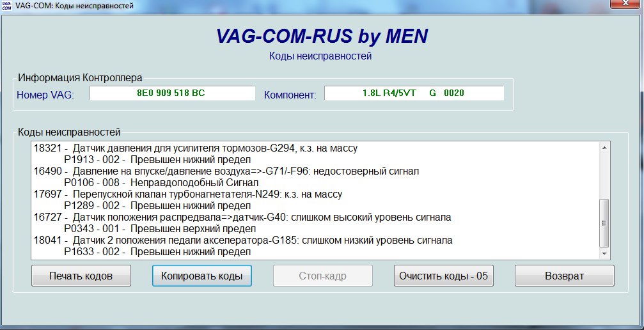The width and height of the screenshot is (644, 330).
Task: Select line P0106 - 008 Неправдоподобный Сигнал
Action: point(161,182)
